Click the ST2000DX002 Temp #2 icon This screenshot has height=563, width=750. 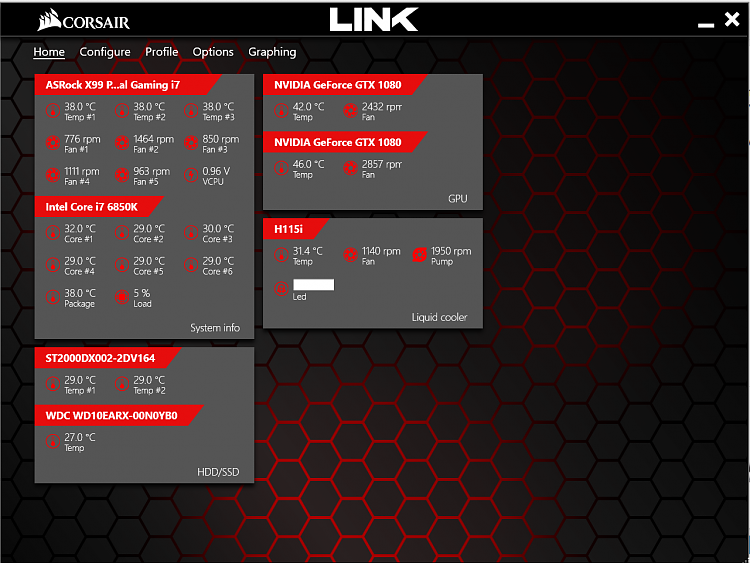click(122, 384)
